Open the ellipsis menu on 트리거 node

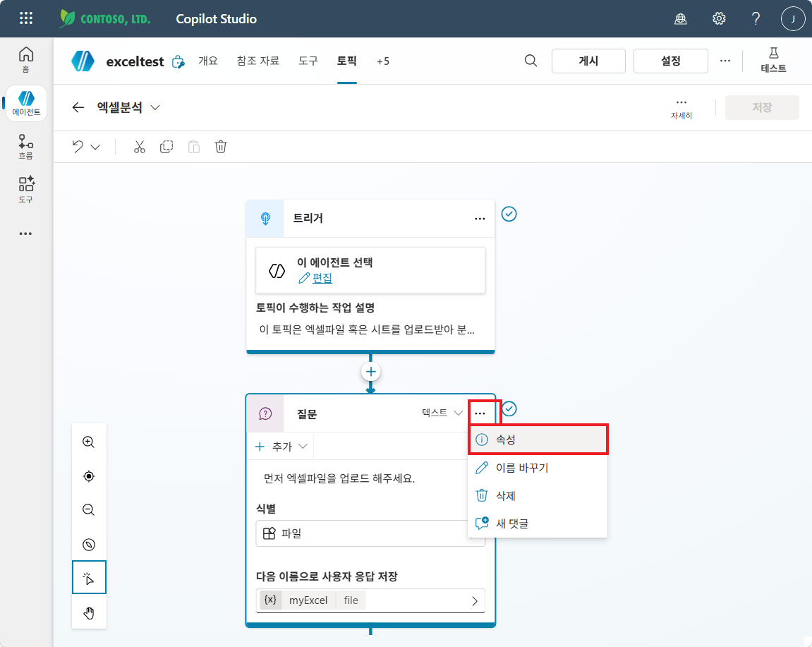pos(480,219)
